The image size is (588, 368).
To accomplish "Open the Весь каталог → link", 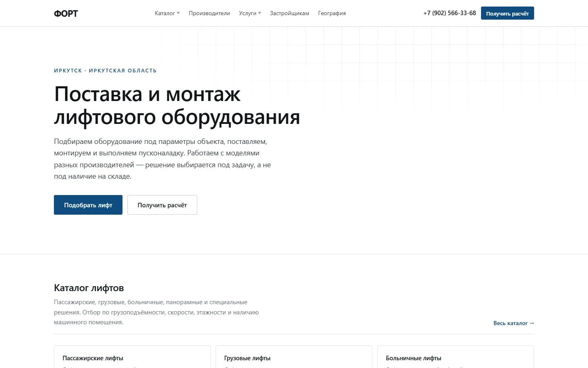I will 514,323.
